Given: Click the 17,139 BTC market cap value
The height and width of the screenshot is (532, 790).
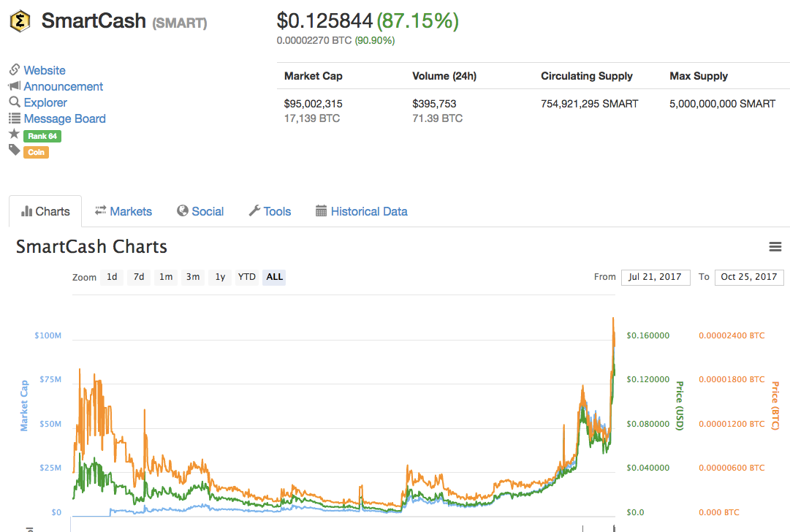Looking at the screenshot, I should [x=312, y=118].
